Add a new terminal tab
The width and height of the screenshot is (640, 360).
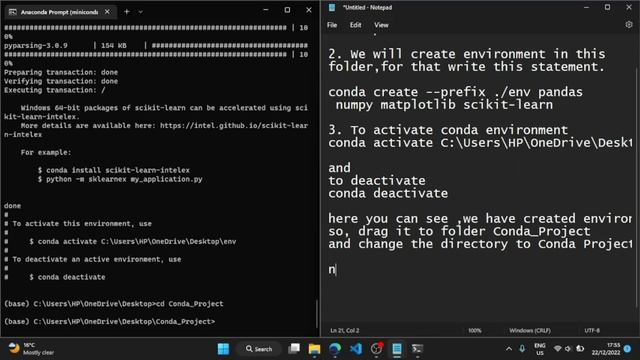pyautogui.click(x=127, y=12)
